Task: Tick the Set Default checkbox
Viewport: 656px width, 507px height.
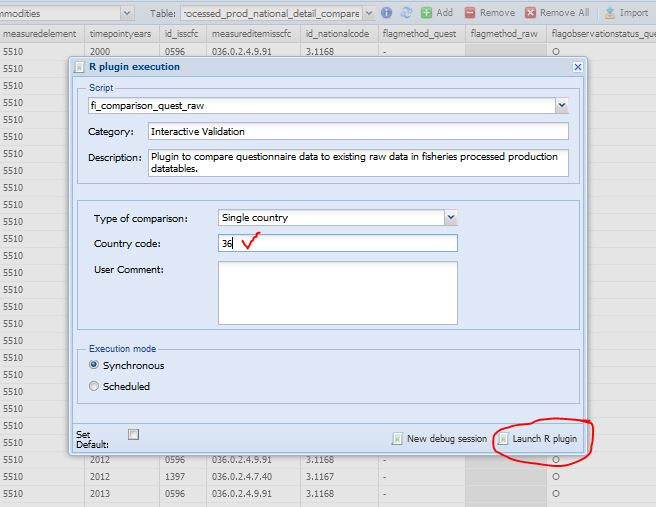Action: coord(133,434)
